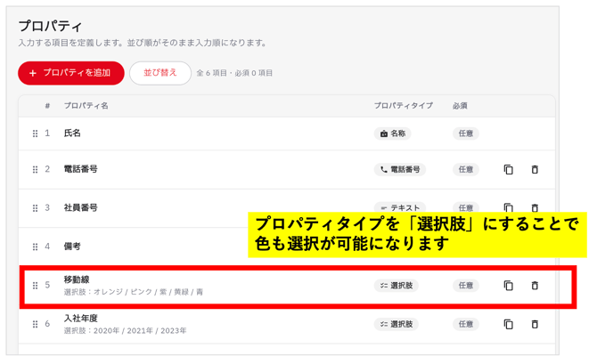Select the 備考 property name

coord(72,247)
